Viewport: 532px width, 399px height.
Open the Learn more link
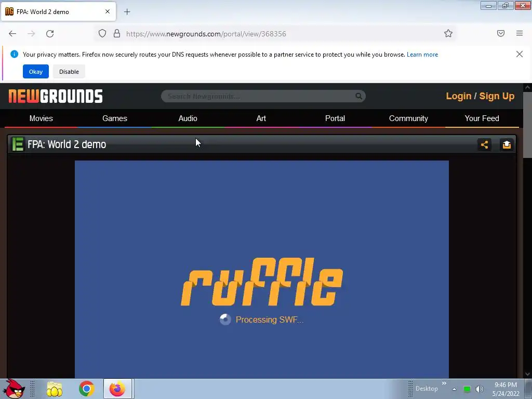(422, 54)
